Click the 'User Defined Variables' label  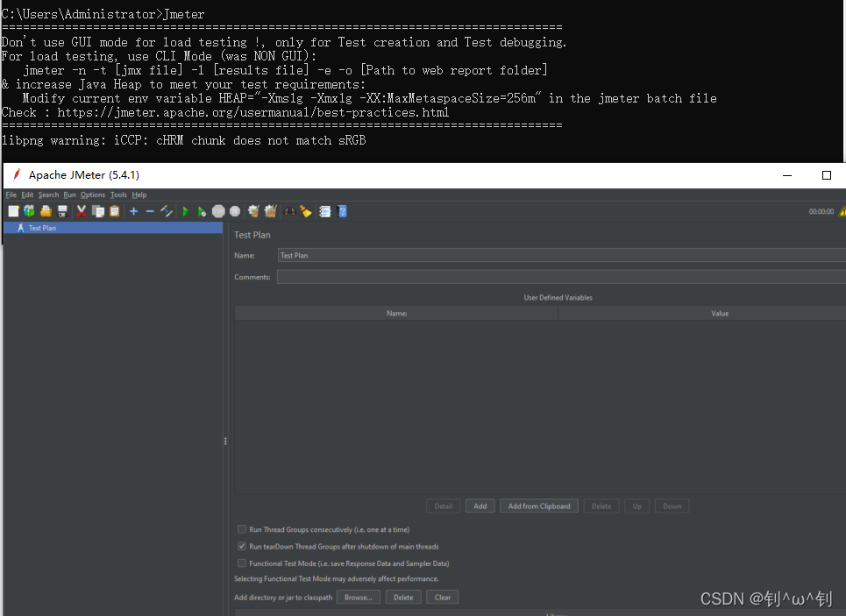point(558,297)
